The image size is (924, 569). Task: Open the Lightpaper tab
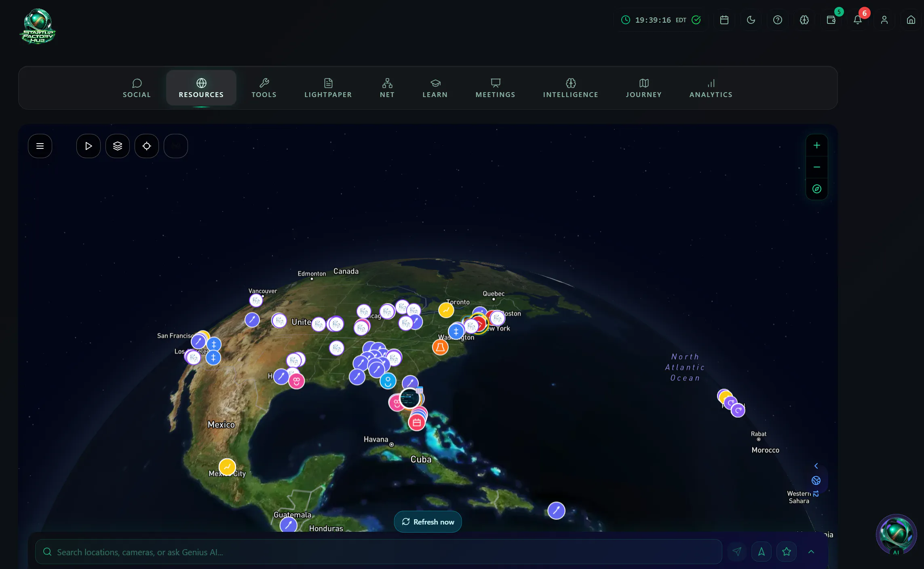(328, 88)
